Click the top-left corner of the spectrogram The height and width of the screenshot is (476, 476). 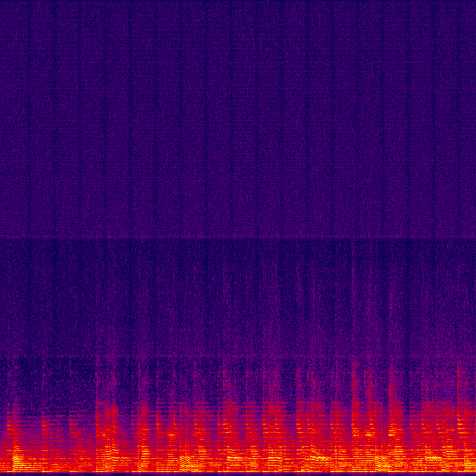(x=1, y=1)
